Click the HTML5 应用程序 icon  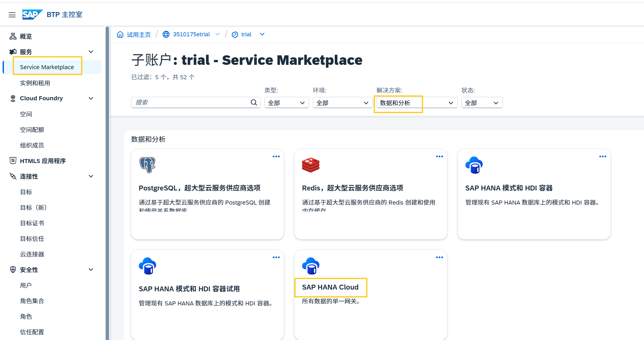click(13, 161)
